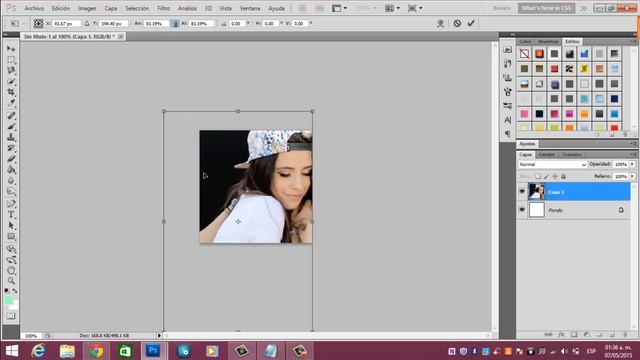Click the zoom percentage field in status bar
The height and width of the screenshot is (360, 640).
[x=31, y=336]
